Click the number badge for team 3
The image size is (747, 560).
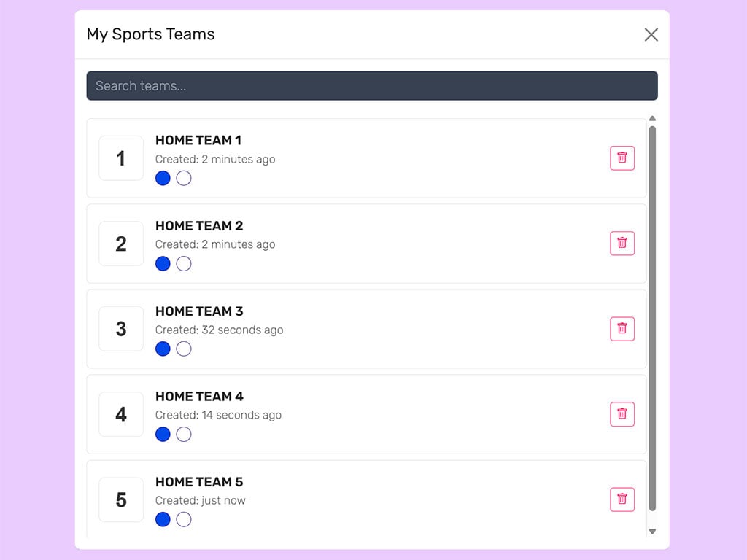click(x=120, y=329)
